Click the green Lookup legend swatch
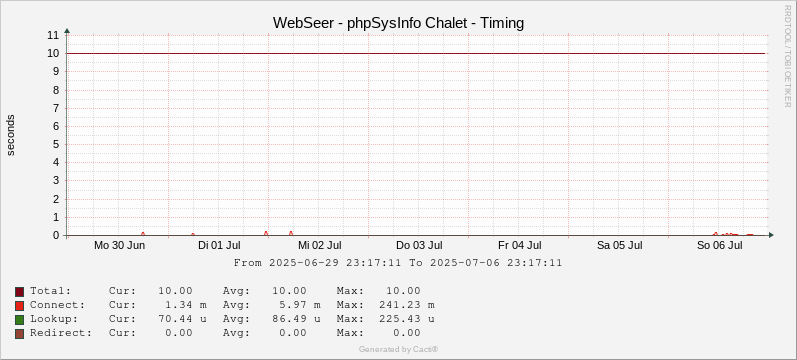The height and width of the screenshot is (360, 797). (x=19, y=320)
